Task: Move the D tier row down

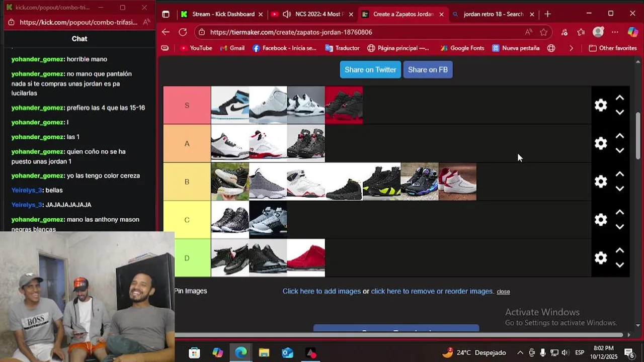Action: click(620, 265)
